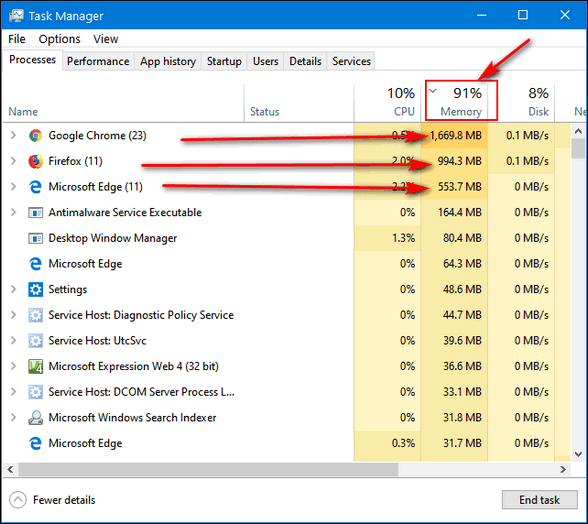Open the File menu
588x524 pixels.
(17, 39)
